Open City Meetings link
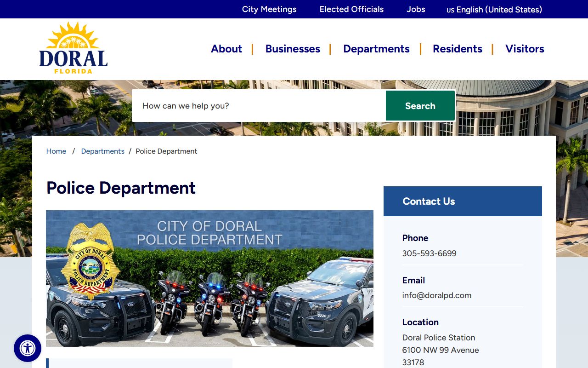The width and height of the screenshot is (588, 368). (269, 9)
